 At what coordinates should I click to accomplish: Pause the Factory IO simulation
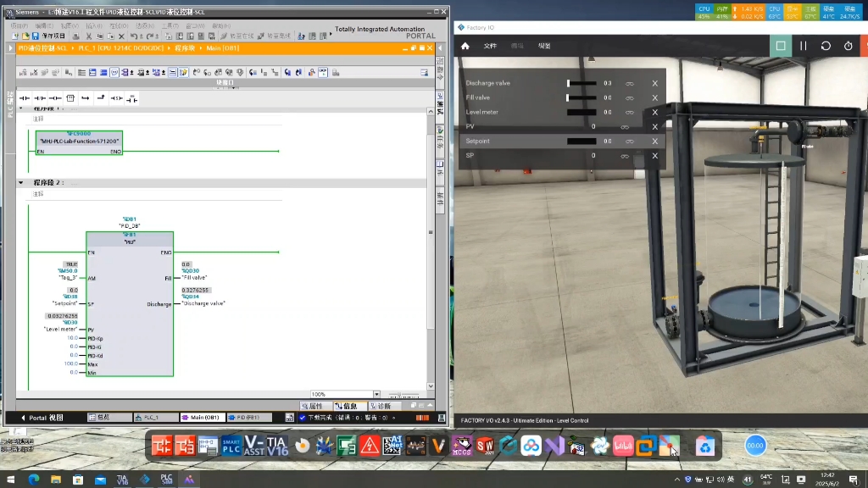click(804, 46)
